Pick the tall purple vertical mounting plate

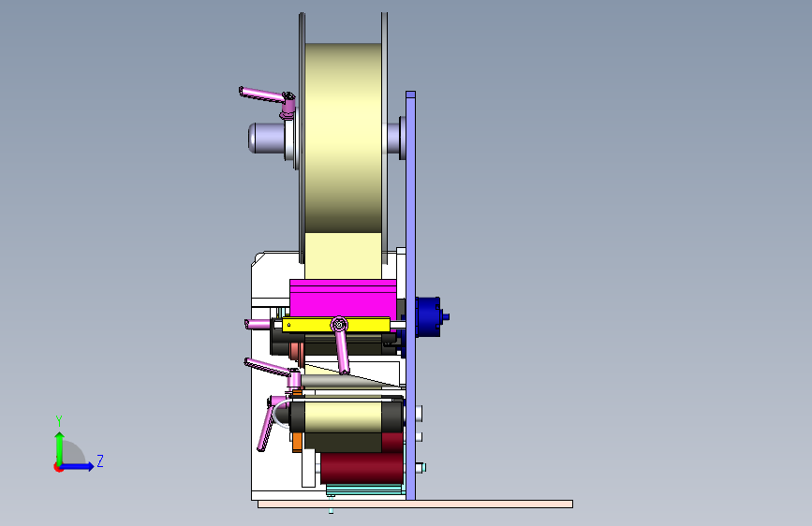click(x=410, y=295)
